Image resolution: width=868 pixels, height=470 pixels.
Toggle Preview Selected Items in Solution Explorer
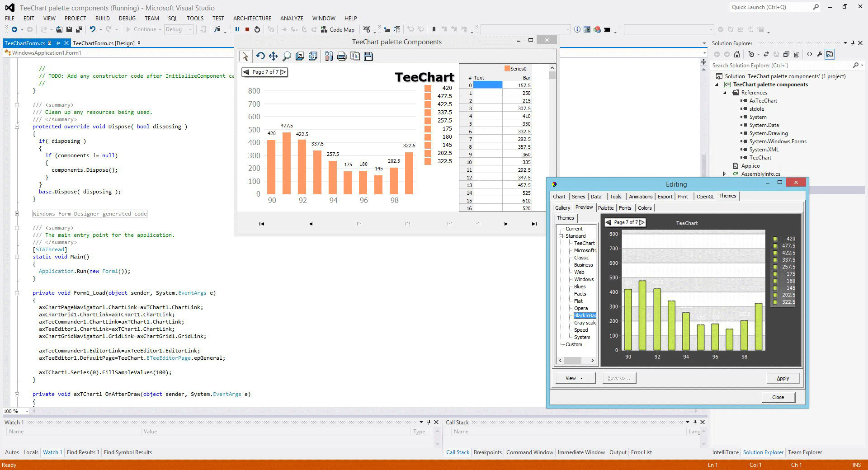click(830, 54)
